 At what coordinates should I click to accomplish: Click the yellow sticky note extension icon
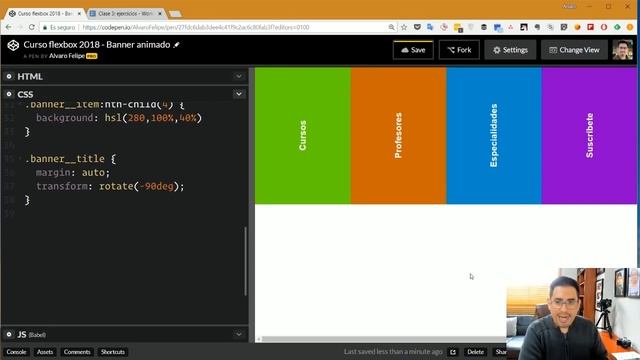coord(458,28)
